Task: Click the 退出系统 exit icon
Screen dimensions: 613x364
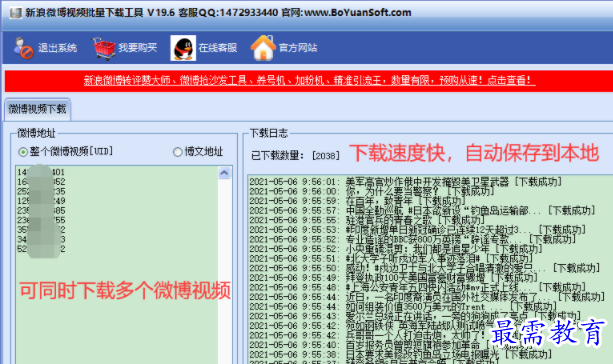Action: pyautogui.click(x=23, y=48)
